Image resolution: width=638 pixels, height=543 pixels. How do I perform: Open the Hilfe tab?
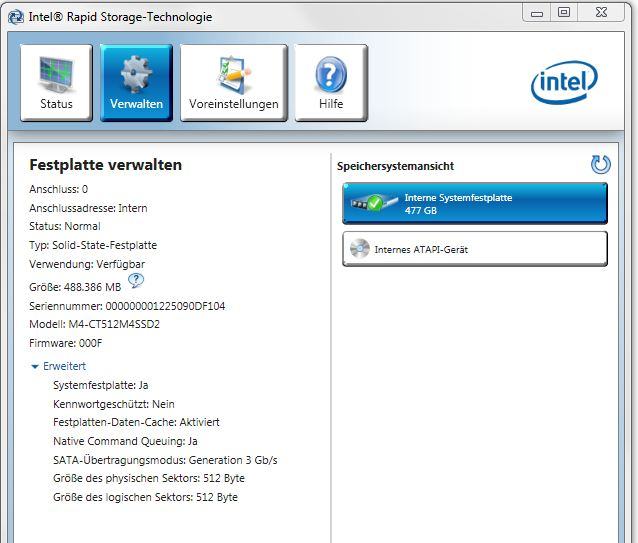331,83
